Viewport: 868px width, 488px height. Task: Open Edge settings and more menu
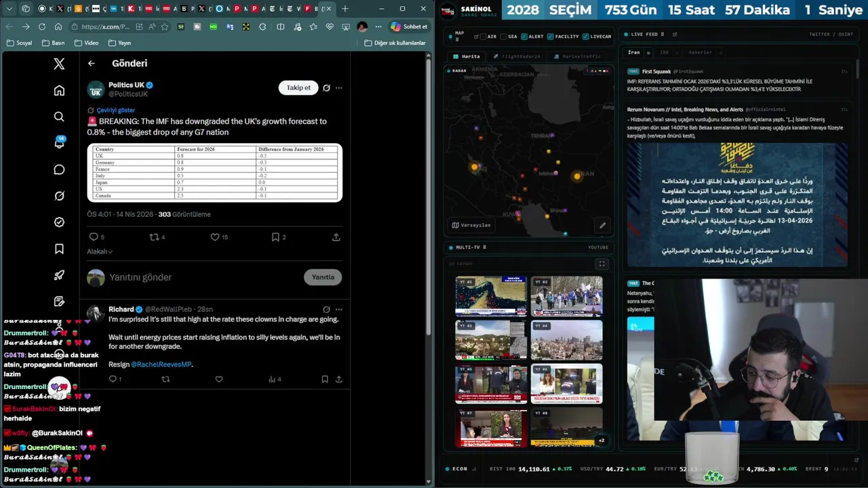(379, 26)
